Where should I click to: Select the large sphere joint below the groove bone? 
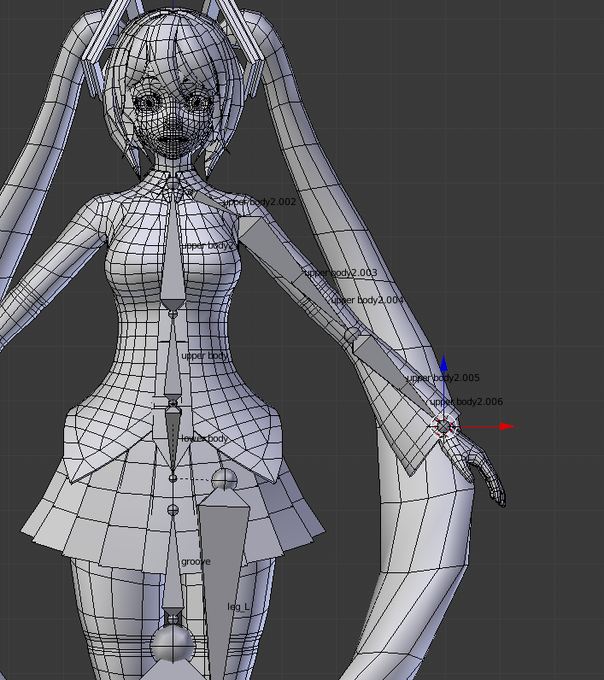tap(173, 643)
